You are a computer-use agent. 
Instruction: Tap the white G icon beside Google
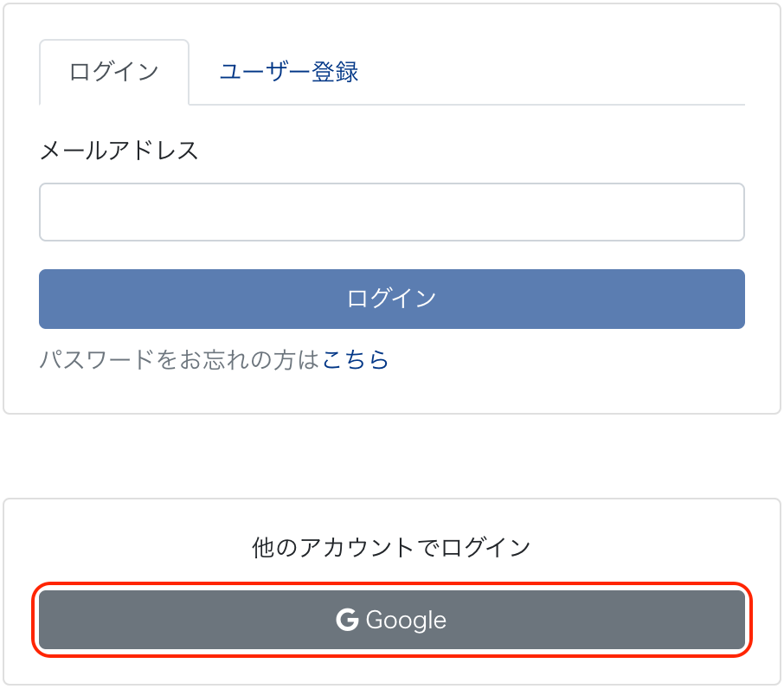click(x=347, y=620)
